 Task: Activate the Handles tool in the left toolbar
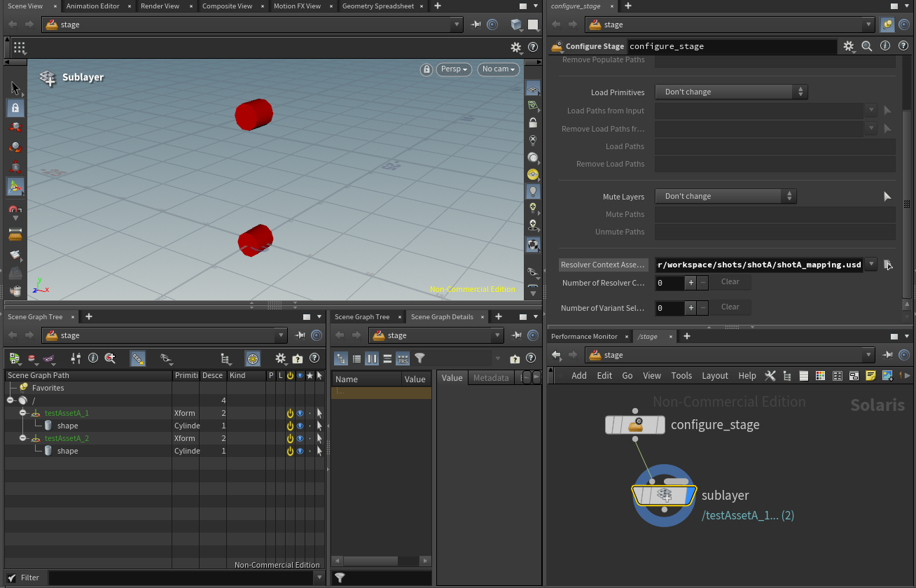pyautogui.click(x=15, y=186)
